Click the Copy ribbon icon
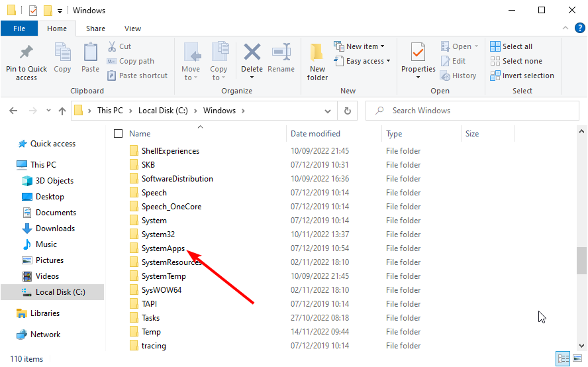The image size is (588, 367). coord(62,52)
